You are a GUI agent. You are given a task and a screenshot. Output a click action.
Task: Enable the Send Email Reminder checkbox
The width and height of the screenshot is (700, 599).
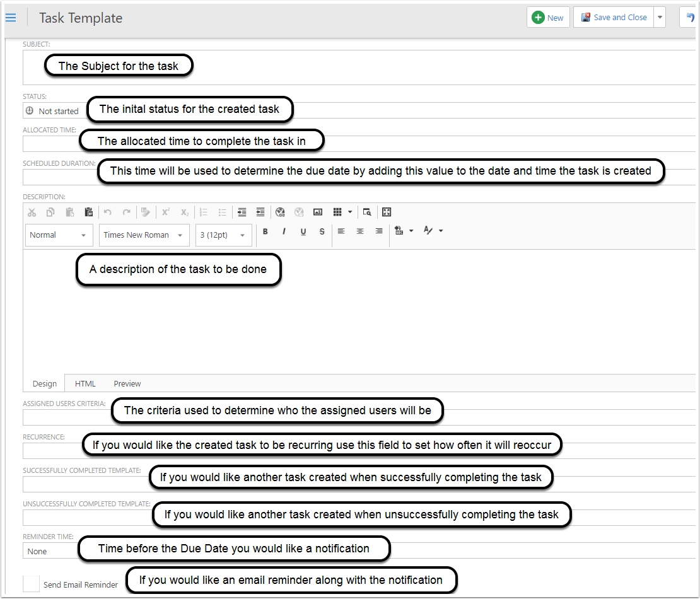[32, 584]
